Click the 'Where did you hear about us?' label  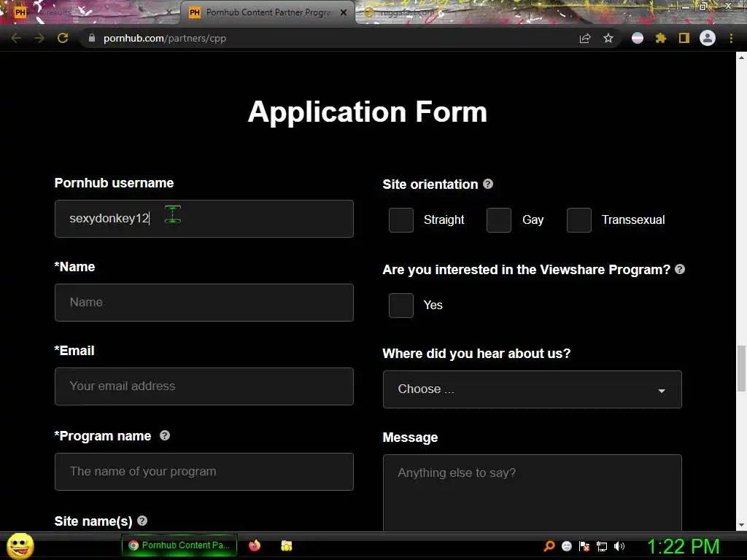[476, 354]
